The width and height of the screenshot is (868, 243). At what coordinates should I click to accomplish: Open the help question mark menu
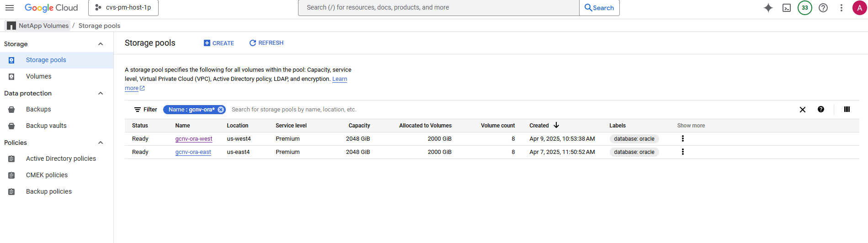click(823, 8)
